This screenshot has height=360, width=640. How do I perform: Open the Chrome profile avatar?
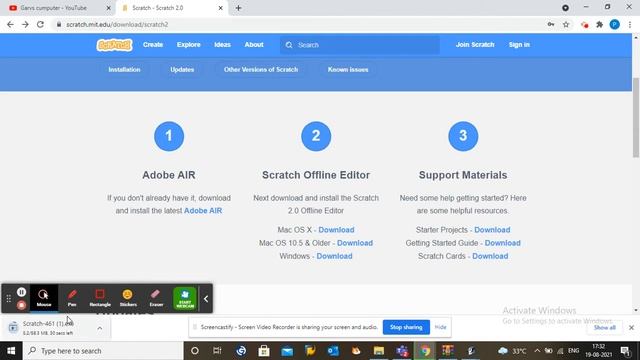tap(615, 24)
